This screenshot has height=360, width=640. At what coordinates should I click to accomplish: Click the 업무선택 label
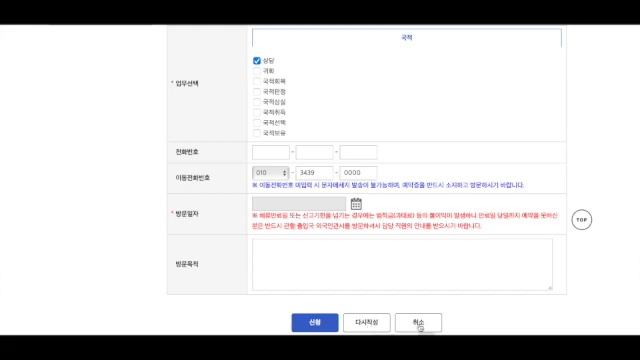[187, 83]
